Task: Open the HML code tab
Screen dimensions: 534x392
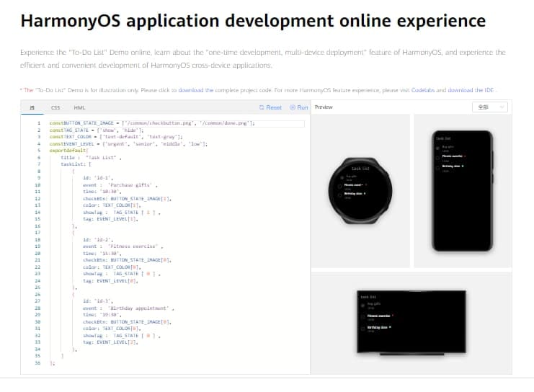Action: pos(79,107)
